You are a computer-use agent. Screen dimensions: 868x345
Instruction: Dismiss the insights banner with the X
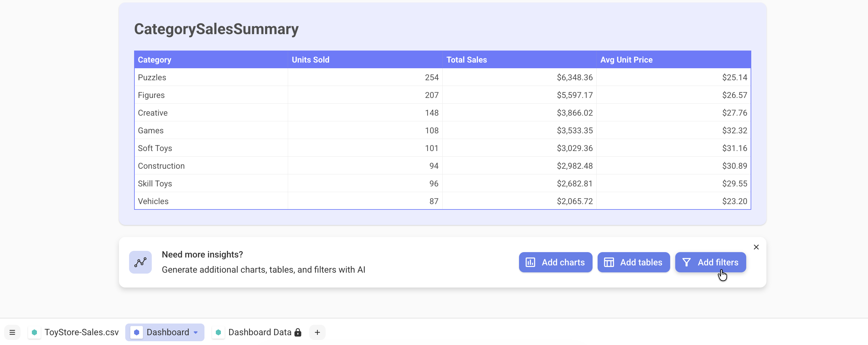(756, 247)
